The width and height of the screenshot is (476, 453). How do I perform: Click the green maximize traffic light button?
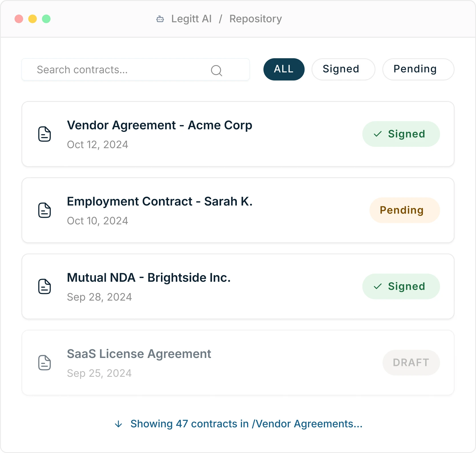(46, 19)
